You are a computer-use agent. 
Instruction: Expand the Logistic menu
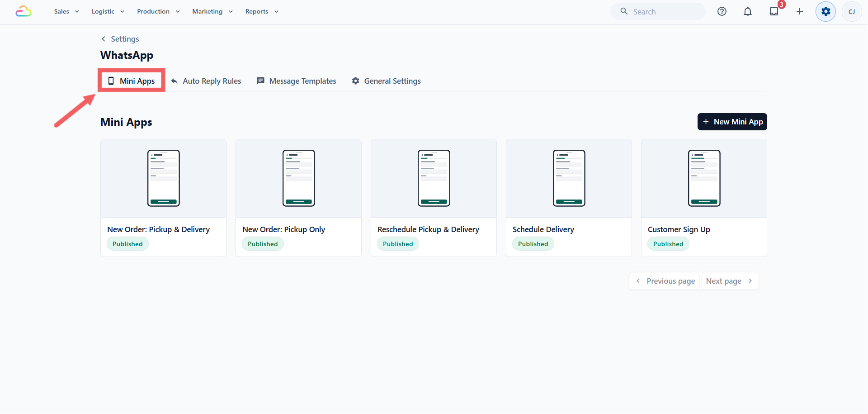pyautogui.click(x=108, y=11)
